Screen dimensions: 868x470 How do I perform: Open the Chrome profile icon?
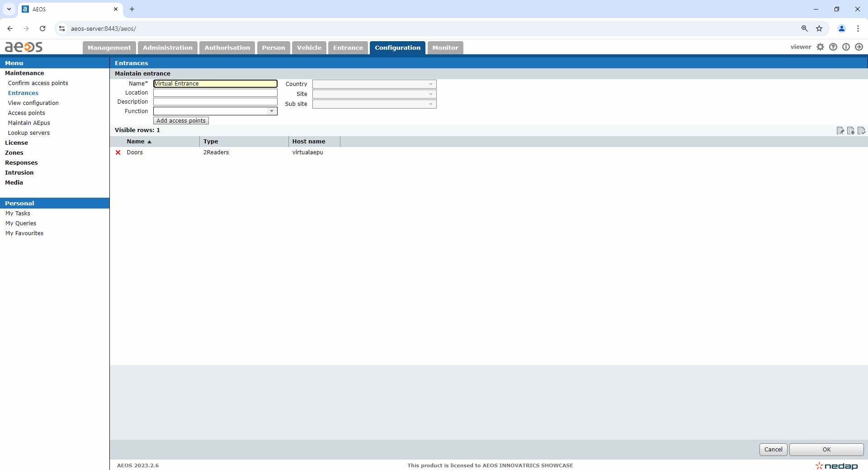point(842,28)
